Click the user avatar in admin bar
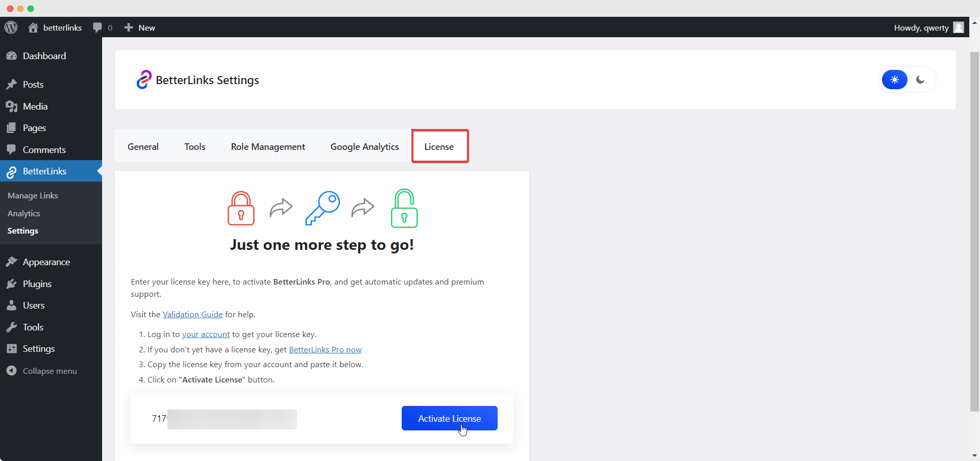Viewport: 980px width, 461px height. 959,28
